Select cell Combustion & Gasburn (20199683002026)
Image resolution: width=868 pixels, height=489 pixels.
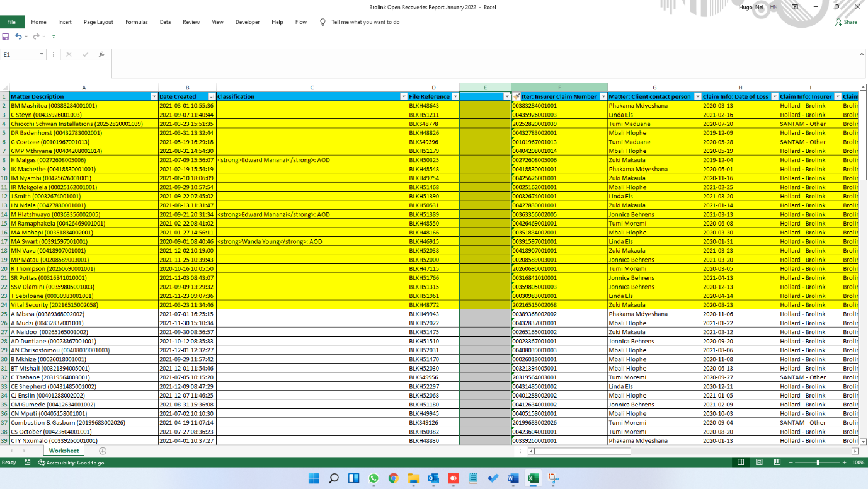[x=84, y=423]
